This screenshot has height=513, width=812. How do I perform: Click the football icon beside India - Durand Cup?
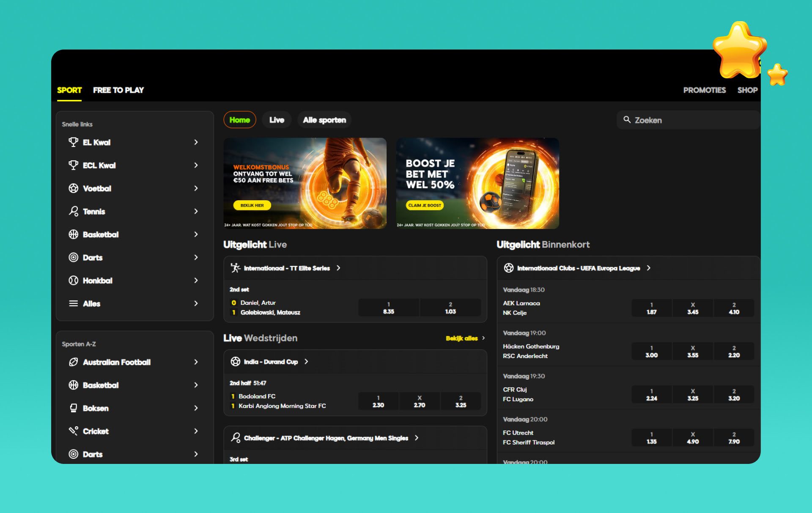235,361
